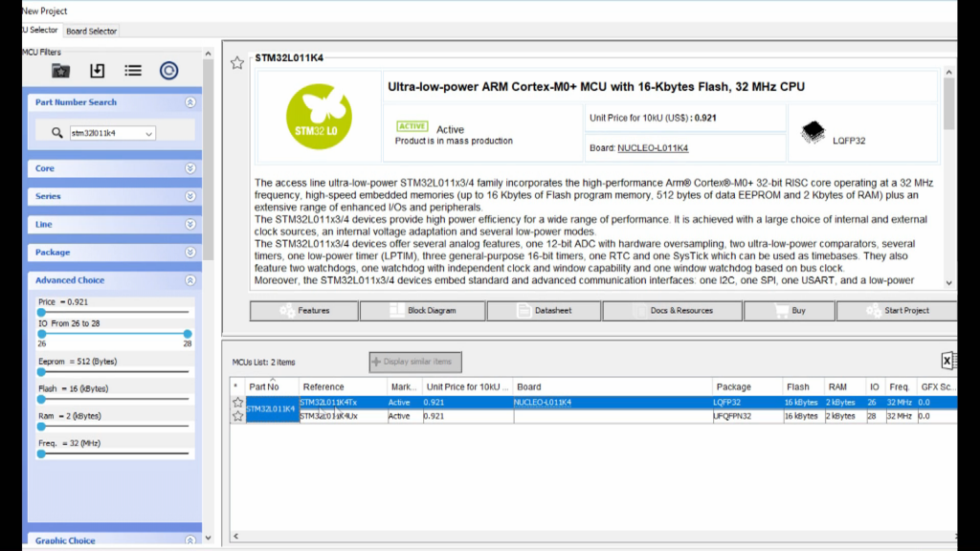Screen dimensions: 980x551
Task: Toggle favorite star for STM32L011K4Tx row
Action: tap(237, 403)
